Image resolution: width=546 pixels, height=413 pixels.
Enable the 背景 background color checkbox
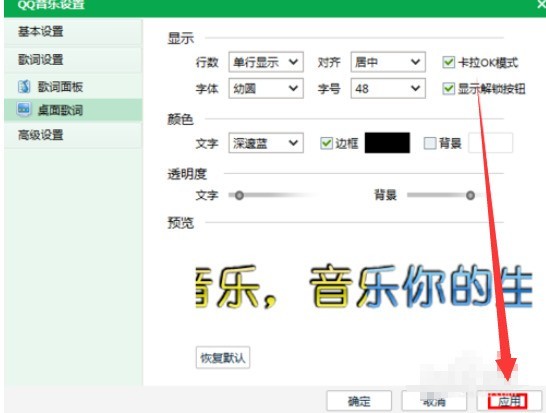(x=430, y=143)
